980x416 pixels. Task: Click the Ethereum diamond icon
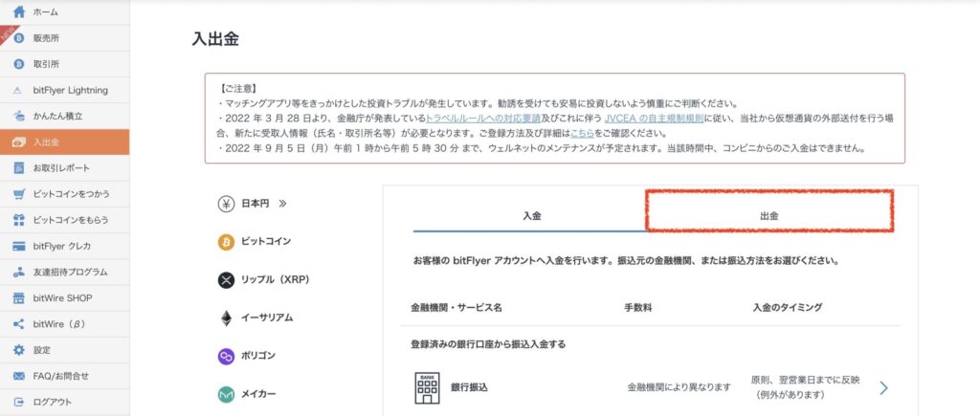click(x=226, y=317)
